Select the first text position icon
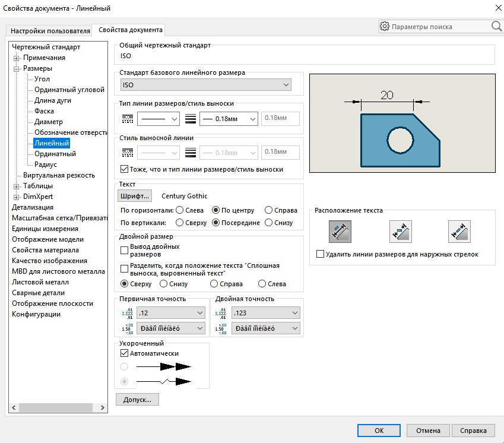The image size is (504, 443). pos(340,232)
